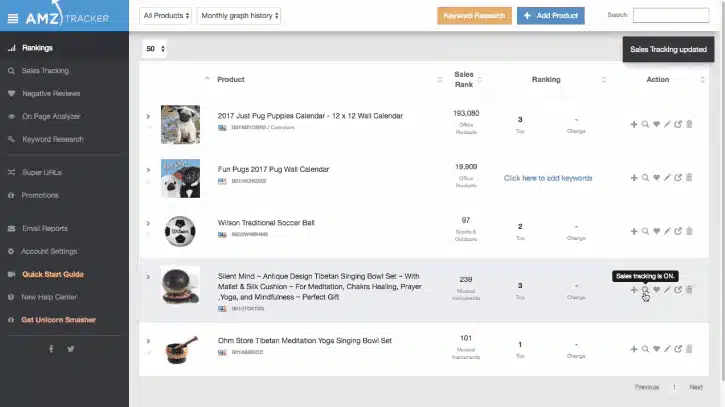The height and width of the screenshot is (407, 725).
Task: Click into the Search input field
Action: 670,15
